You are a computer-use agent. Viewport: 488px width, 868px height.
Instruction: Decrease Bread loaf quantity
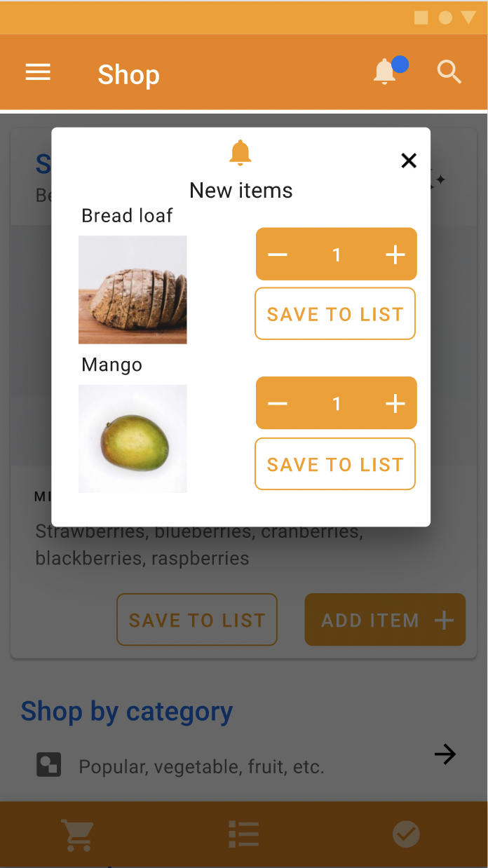278,254
